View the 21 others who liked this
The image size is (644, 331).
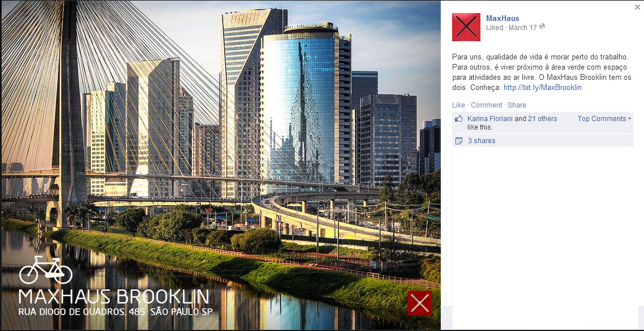pyautogui.click(x=543, y=119)
